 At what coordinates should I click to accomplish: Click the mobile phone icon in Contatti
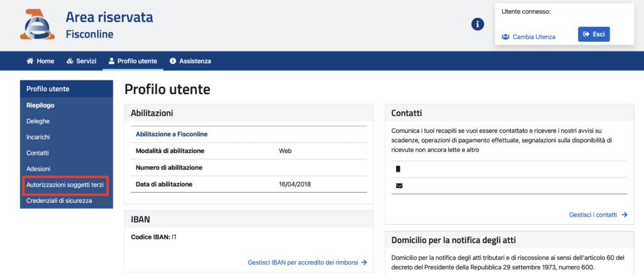398,169
